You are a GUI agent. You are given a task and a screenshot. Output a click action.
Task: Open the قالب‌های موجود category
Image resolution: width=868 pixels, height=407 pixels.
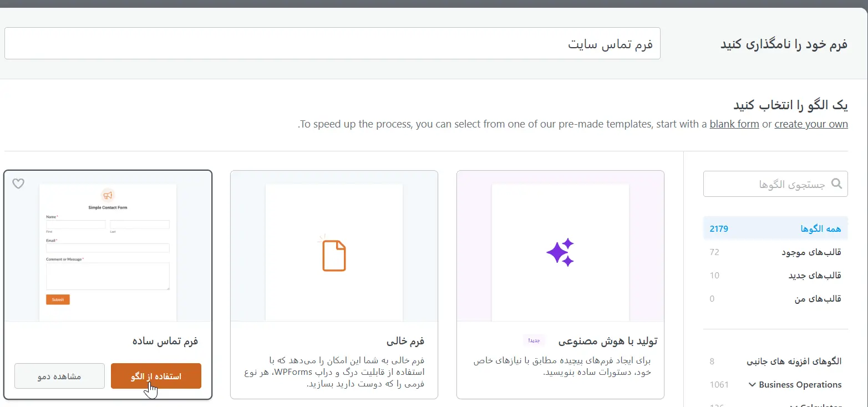pos(775,252)
